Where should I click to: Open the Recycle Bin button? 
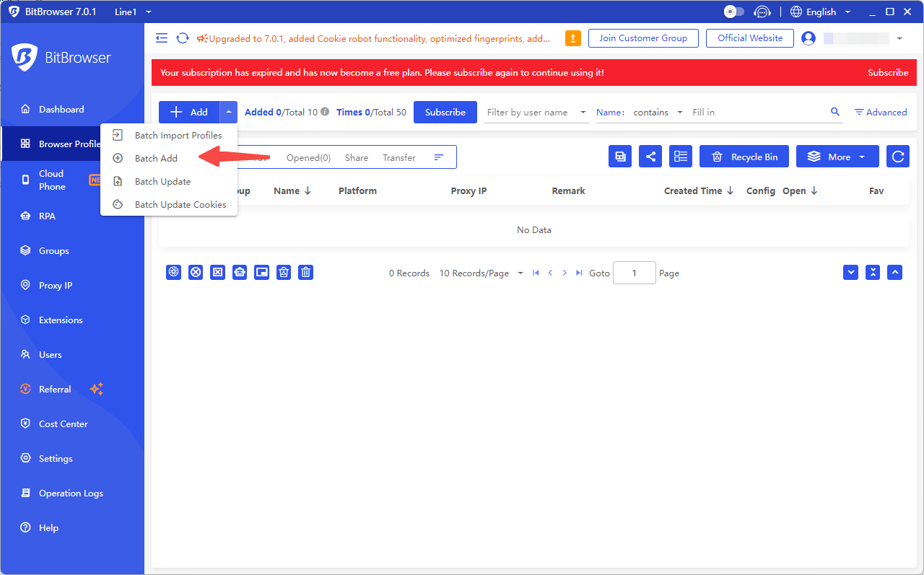744,157
